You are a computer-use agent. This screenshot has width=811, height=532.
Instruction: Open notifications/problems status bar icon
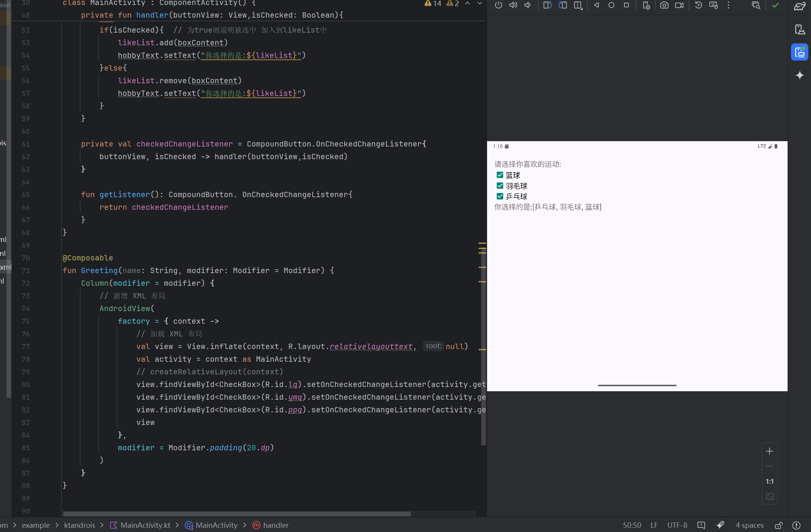pos(796,525)
